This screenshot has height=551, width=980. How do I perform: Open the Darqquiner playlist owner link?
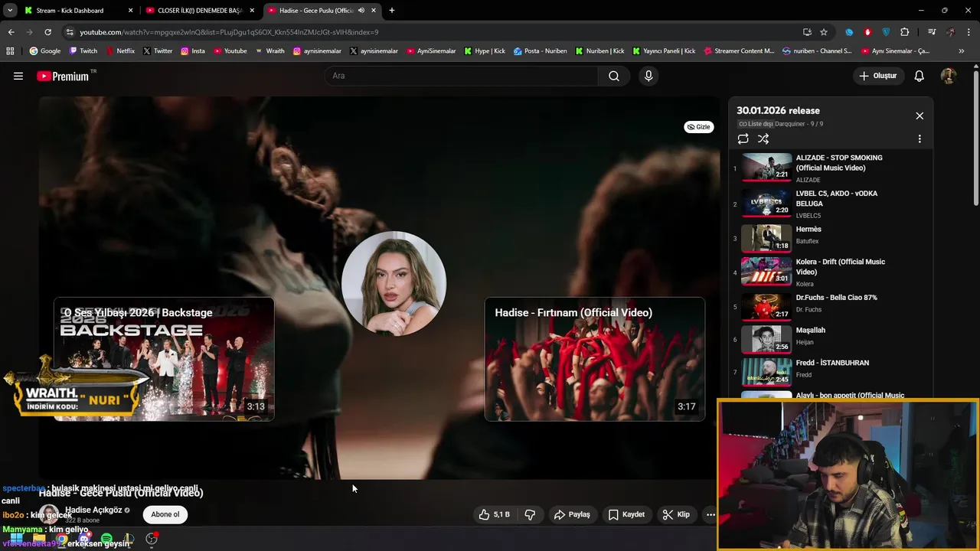[x=789, y=124]
